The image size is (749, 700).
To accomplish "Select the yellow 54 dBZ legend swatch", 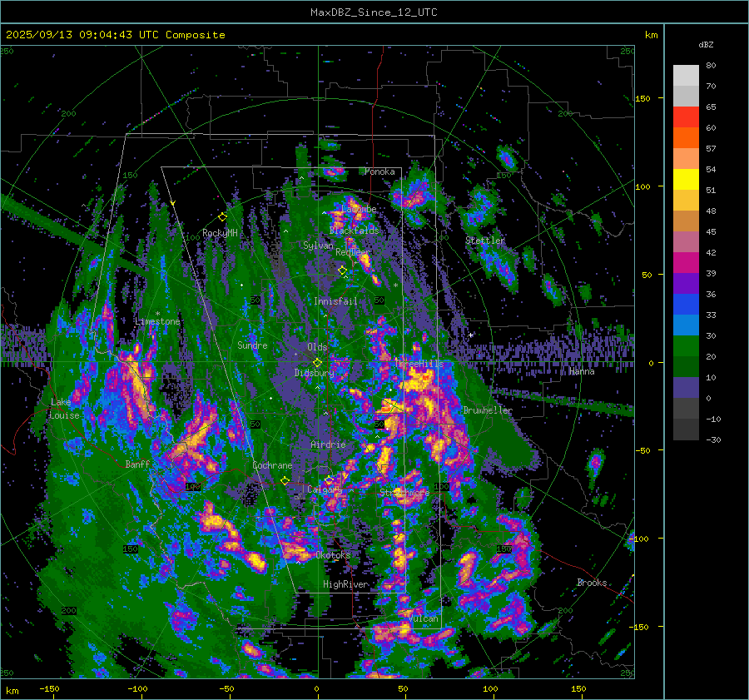I will 686,179.
